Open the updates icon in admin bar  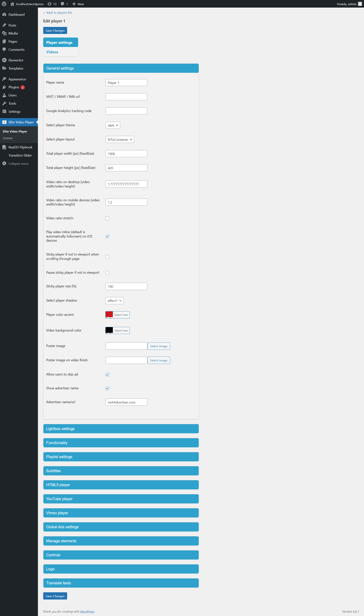(49, 4)
